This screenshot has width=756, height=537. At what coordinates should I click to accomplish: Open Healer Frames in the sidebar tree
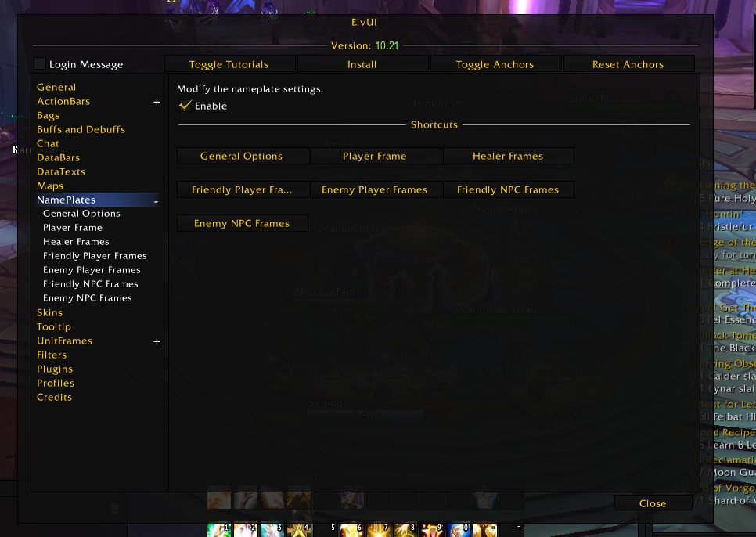(x=76, y=242)
